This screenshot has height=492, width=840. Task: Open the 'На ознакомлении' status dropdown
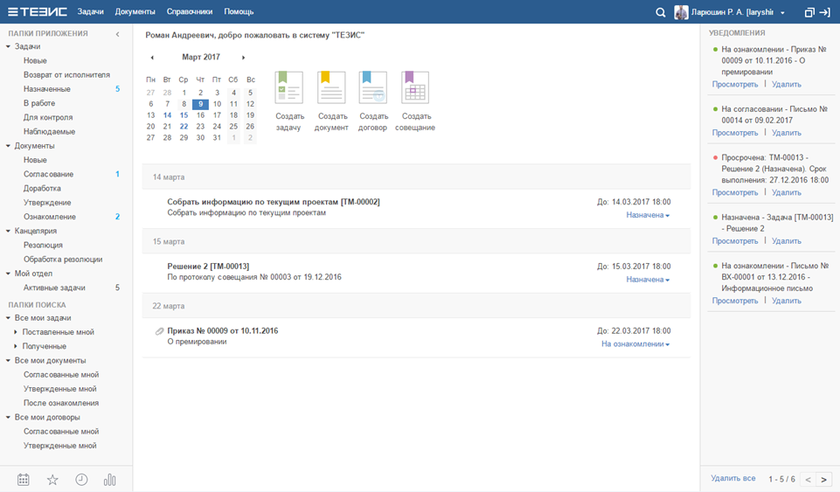click(x=635, y=344)
